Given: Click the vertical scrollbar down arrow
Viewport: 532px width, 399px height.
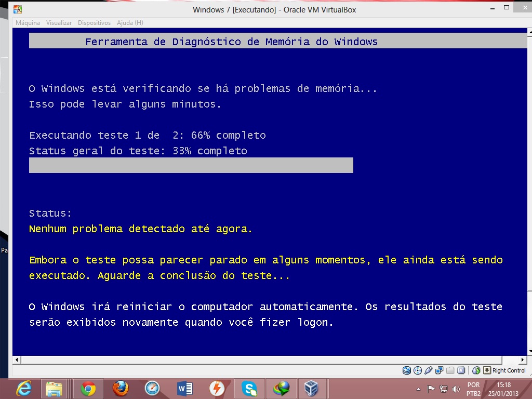Looking at the screenshot, I should [x=529, y=352].
